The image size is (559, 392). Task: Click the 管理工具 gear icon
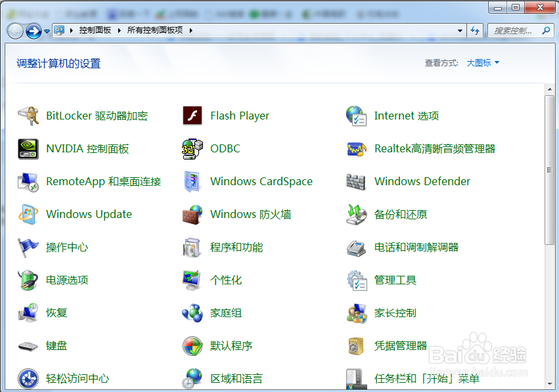pos(357,280)
